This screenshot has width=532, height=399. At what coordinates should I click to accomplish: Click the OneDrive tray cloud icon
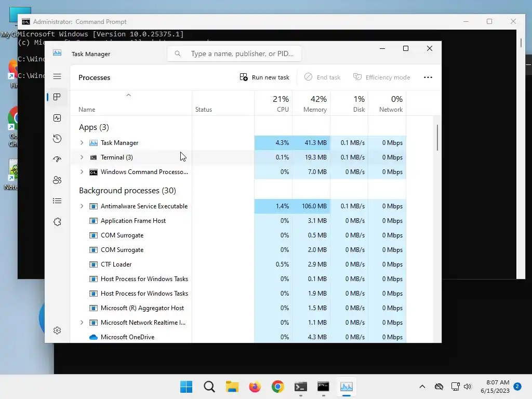pyautogui.click(x=439, y=387)
